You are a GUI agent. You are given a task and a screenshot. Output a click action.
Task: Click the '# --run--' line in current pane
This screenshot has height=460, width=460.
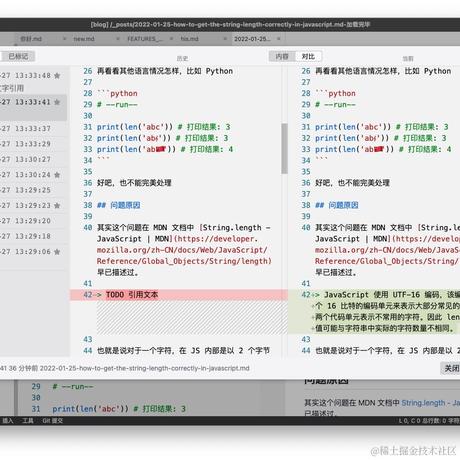pyautogui.click(x=335, y=105)
